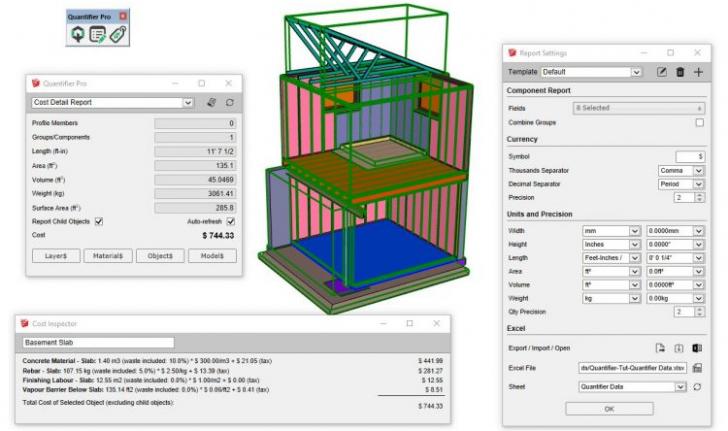Open the Width precision 0.0000mm dropdown
This screenshot has width=728, height=431.
tap(676, 231)
